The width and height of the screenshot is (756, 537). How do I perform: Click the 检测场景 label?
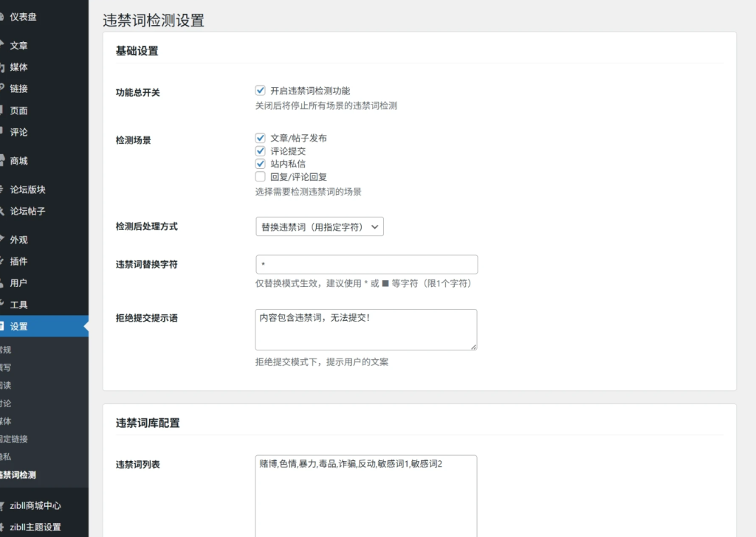(134, 140)
